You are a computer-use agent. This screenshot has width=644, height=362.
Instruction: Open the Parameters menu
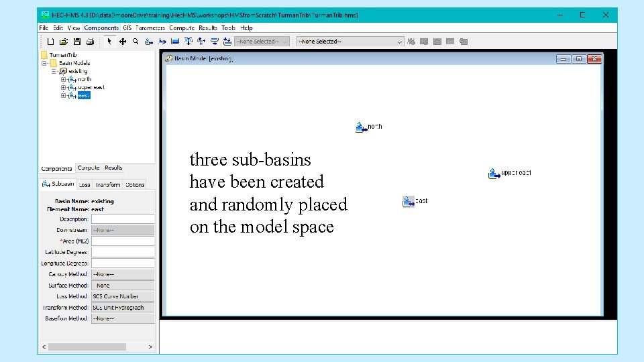click(150, 28)
